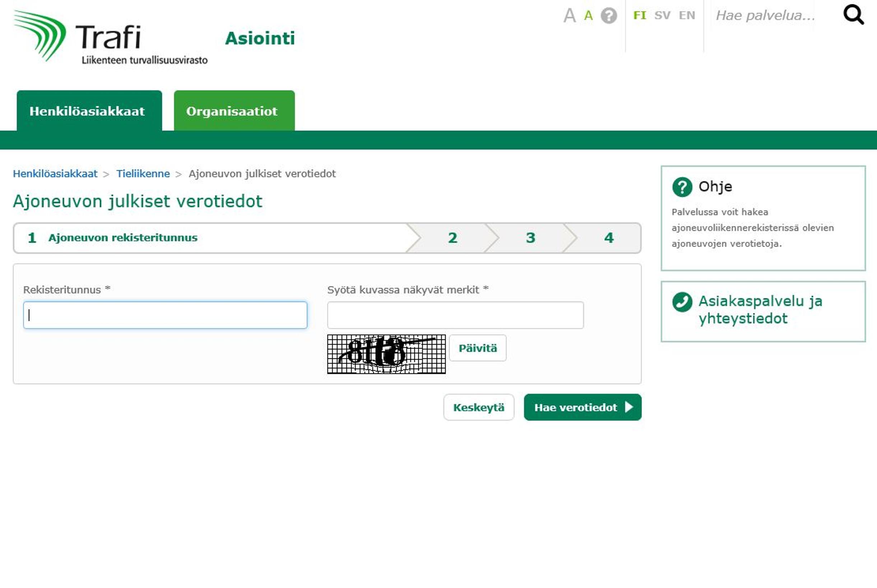Click the Rekisteritunnus field label
This screenshot has width=877, height=588.
pos(66,290)
